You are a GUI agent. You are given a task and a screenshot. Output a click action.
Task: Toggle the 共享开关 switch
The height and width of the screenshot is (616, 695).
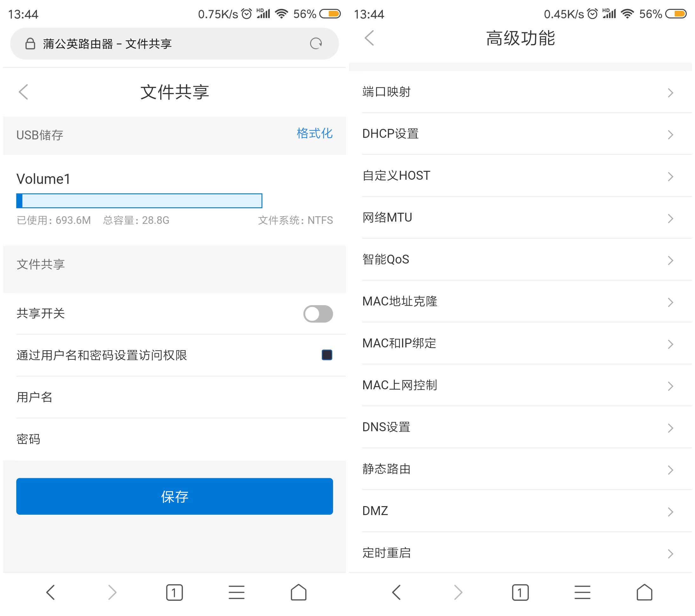(x=318, y=314)
